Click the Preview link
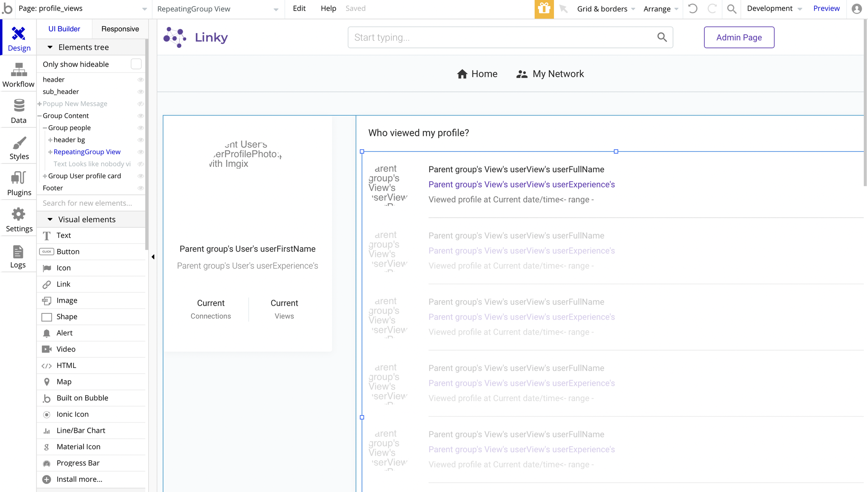 (826, 8)
